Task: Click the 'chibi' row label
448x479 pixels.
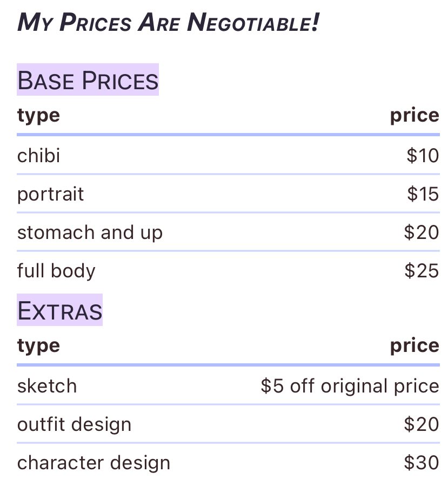Action: (x=38, y=156)
